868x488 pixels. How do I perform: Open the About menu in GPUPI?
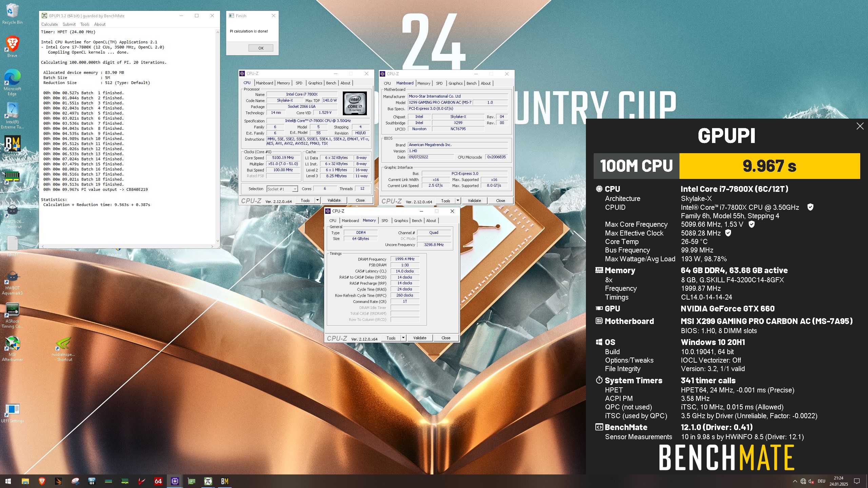point(100,24)
